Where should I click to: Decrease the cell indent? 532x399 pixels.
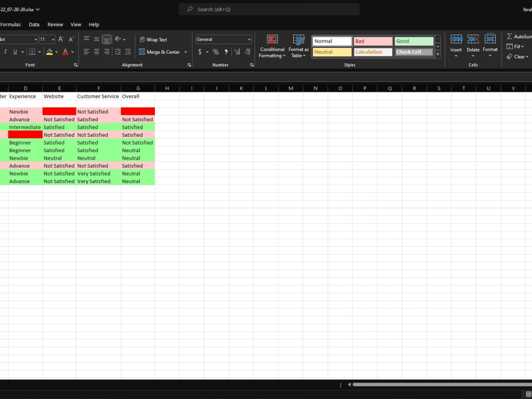pos(118,52)
